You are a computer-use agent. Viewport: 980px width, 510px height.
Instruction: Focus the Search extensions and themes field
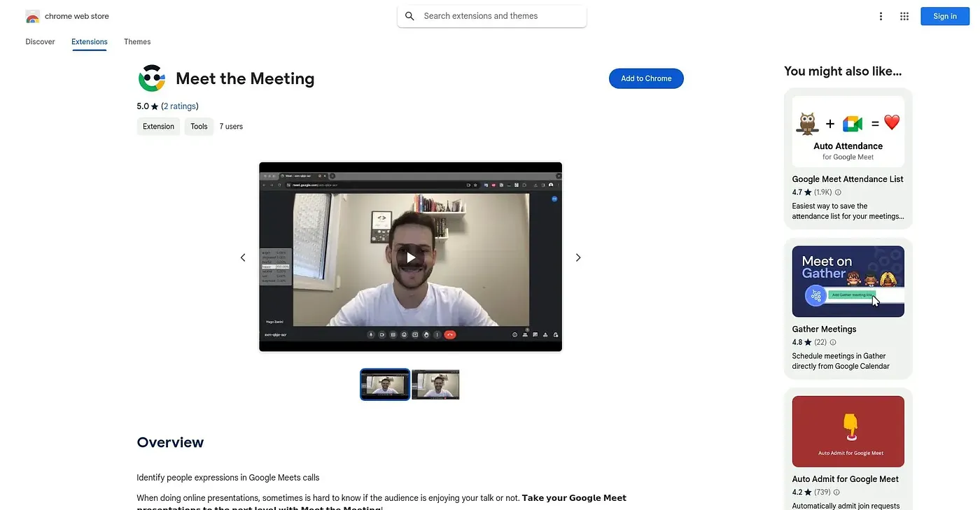click(492, 16)
